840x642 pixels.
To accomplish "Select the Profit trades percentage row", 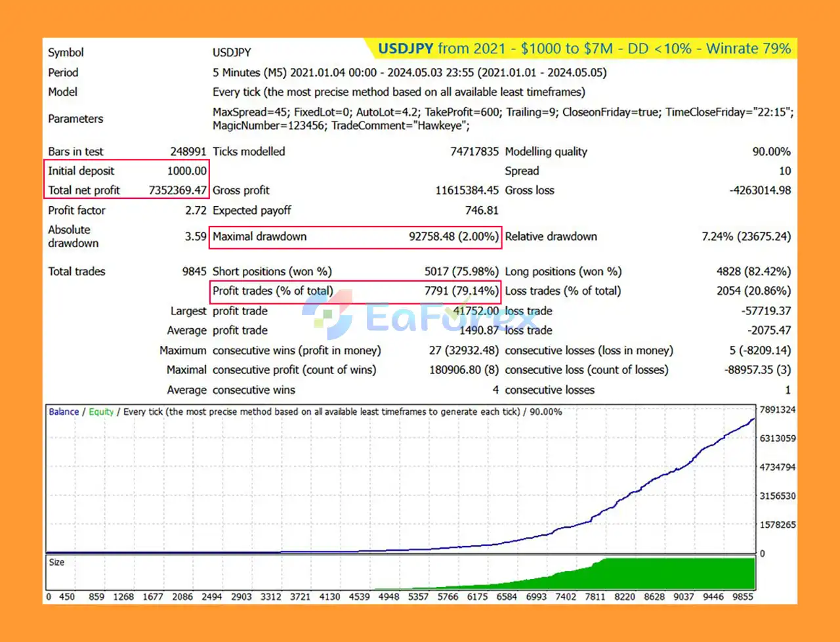I will click(355, 291).
